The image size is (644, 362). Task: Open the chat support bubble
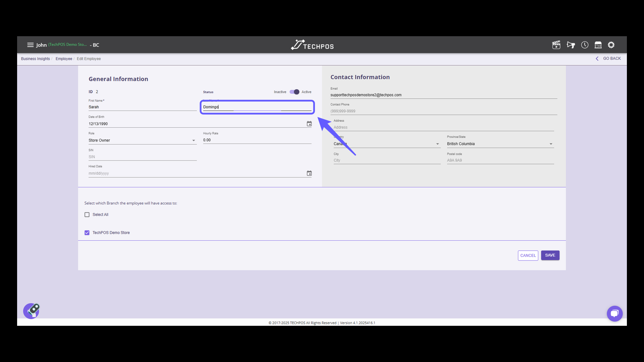[614, 313]
